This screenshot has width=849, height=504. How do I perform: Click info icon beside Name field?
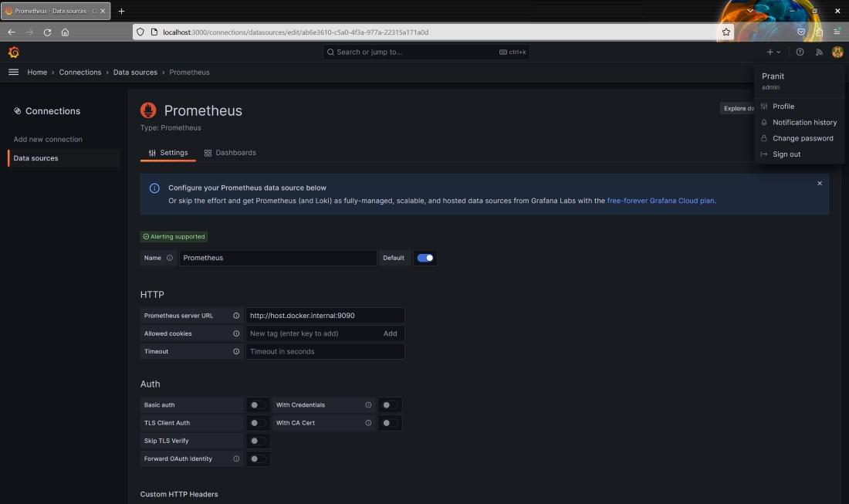170,258
